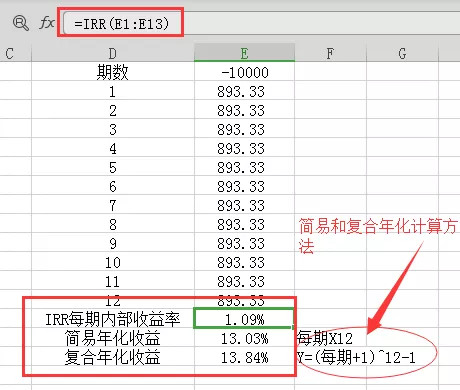Select period number 5 in column D
460x390 pixels.
pos(113,167)
